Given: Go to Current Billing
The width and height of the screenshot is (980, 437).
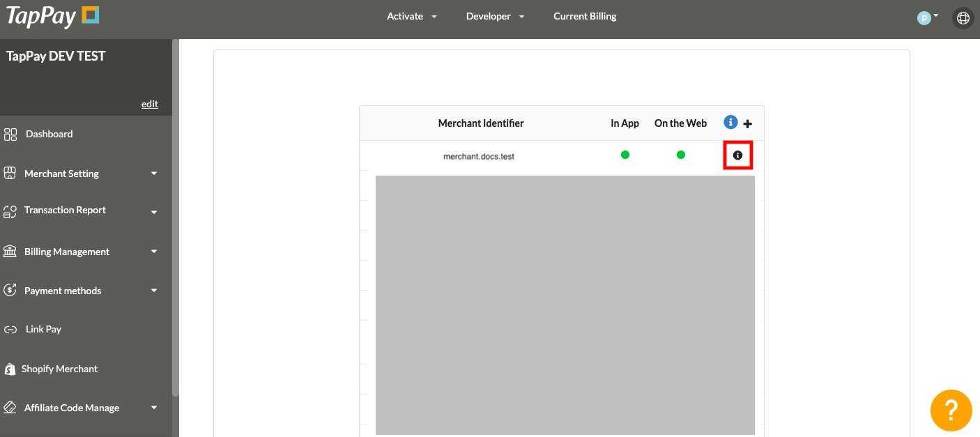Looking at the screenshot, I should click(585, 16).
